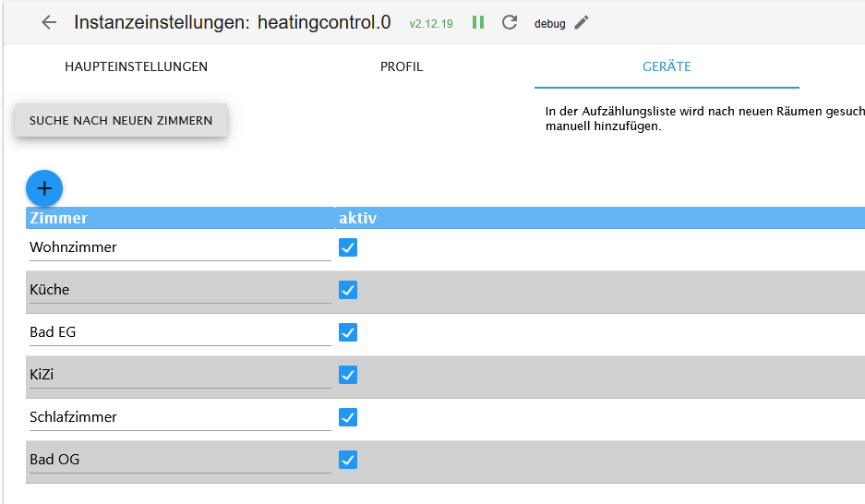
Task: Uncheck aktiv for Bad OG
Action: [348, 460]
